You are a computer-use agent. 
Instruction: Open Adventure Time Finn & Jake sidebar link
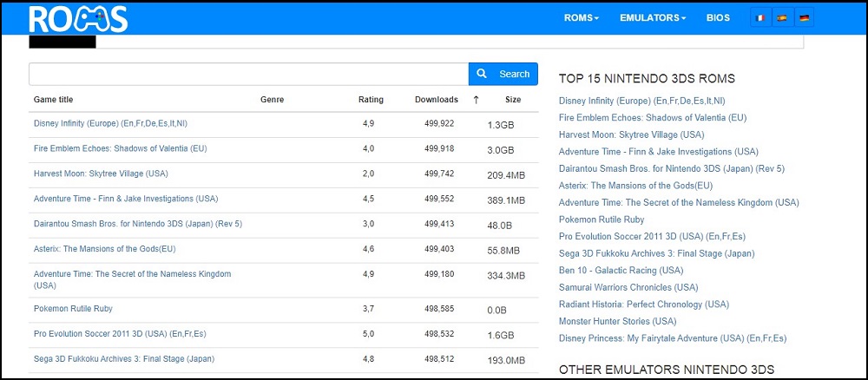tap(659, 152)
